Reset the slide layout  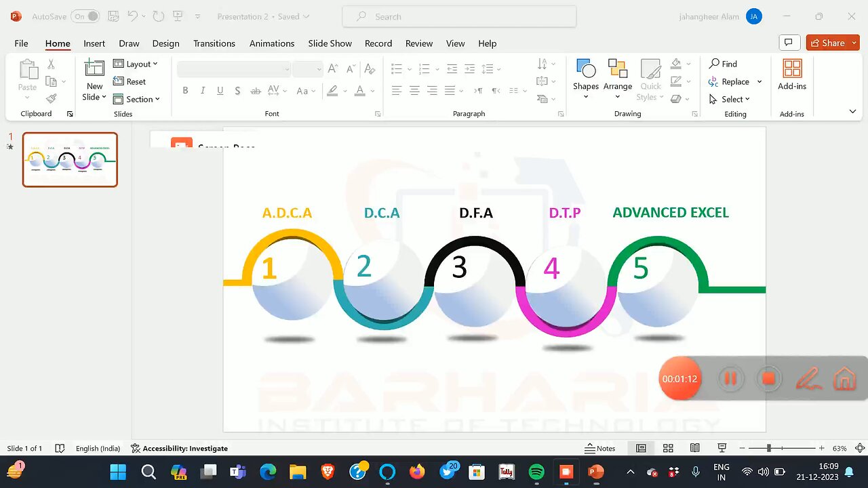point(130,81)
